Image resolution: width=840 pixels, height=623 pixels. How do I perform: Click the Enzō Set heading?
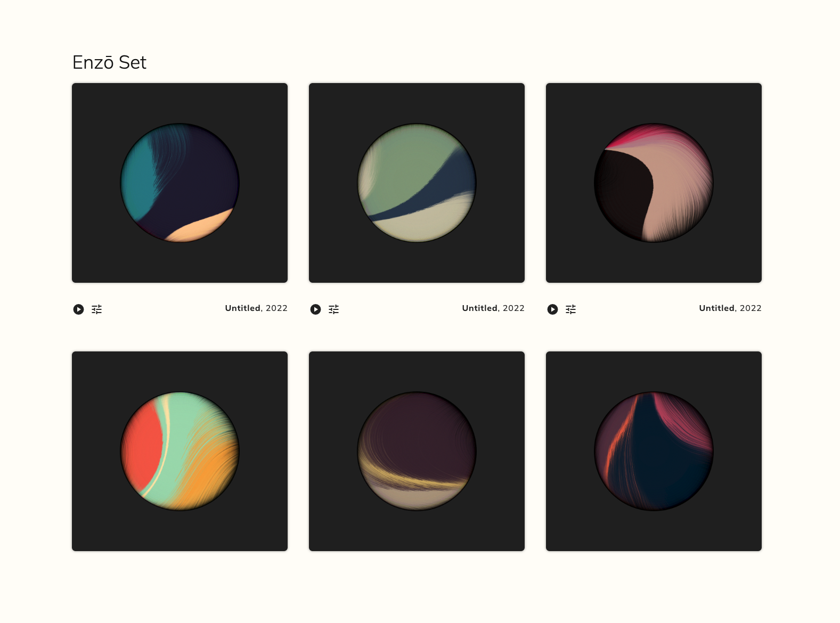109,62
